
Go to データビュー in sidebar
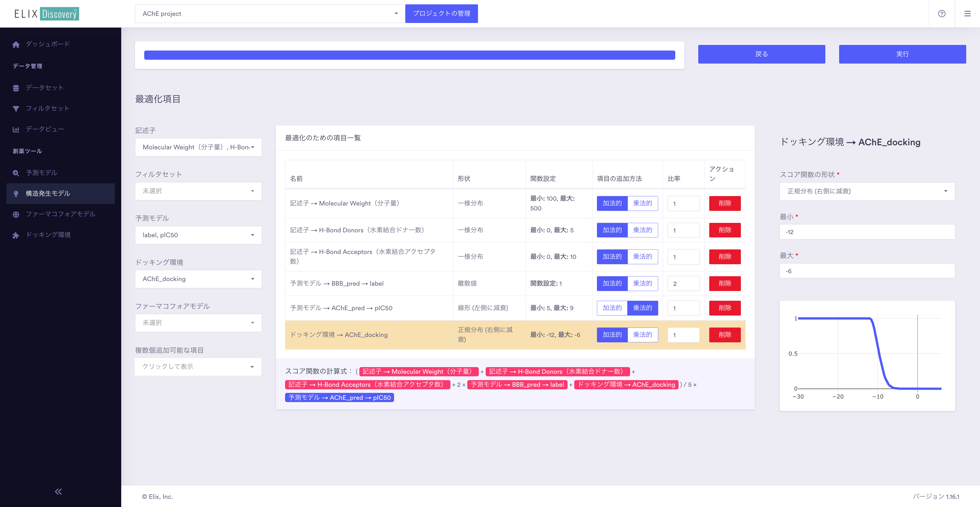tap(44, 129)
